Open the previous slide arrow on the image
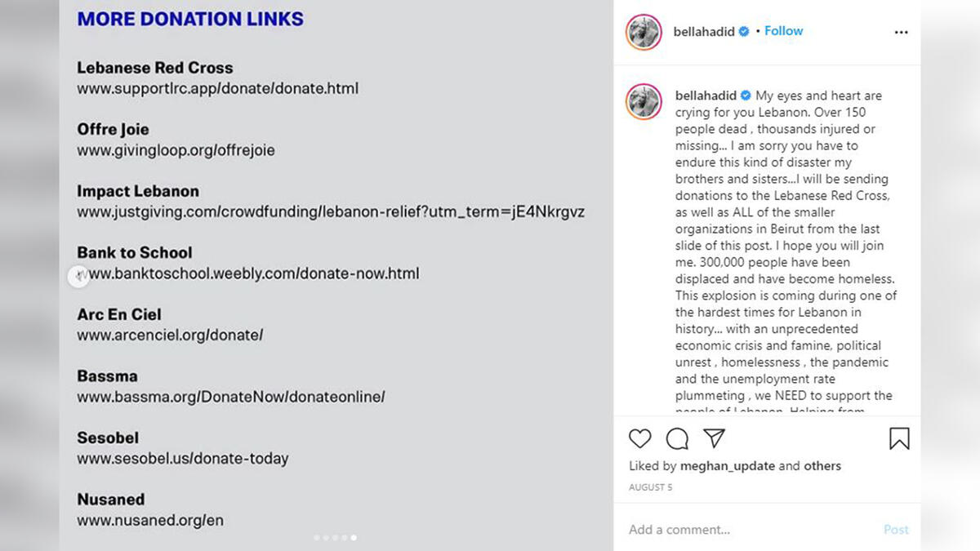 tap(79, 276)
